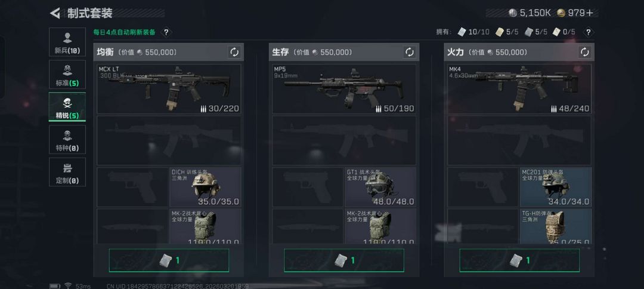Open help icon next to owned tickets
644x289 pixels.
pos(588,32)
